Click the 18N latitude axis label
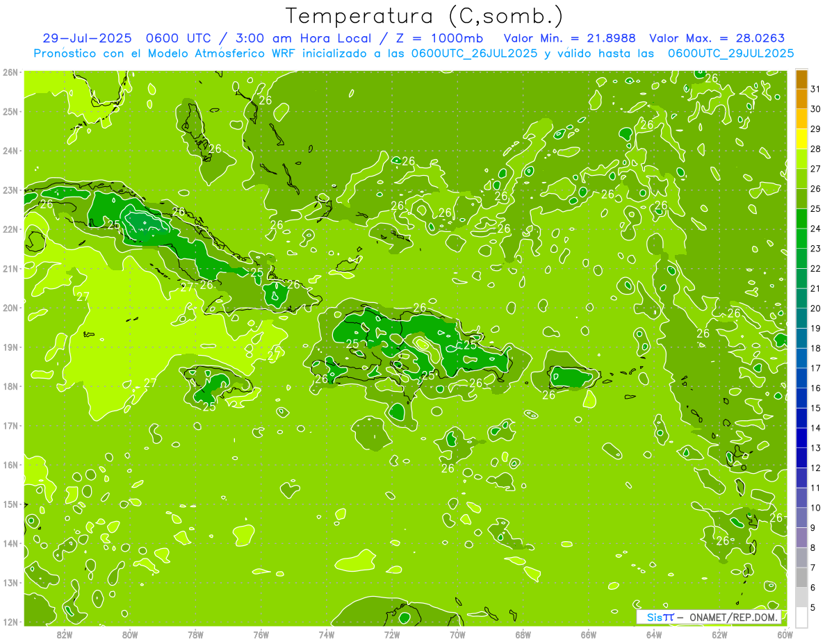This screenshot has height=644, width=834. (x=10, y=386)
